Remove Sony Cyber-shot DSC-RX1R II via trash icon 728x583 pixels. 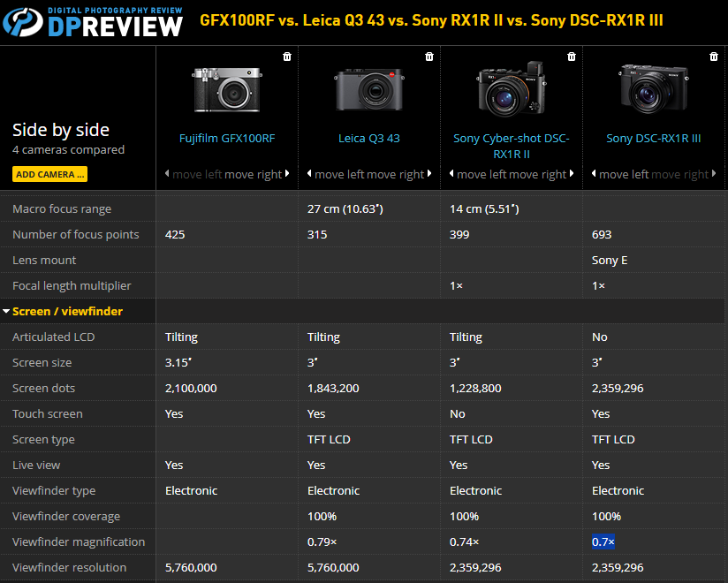(x=572, y=57)
